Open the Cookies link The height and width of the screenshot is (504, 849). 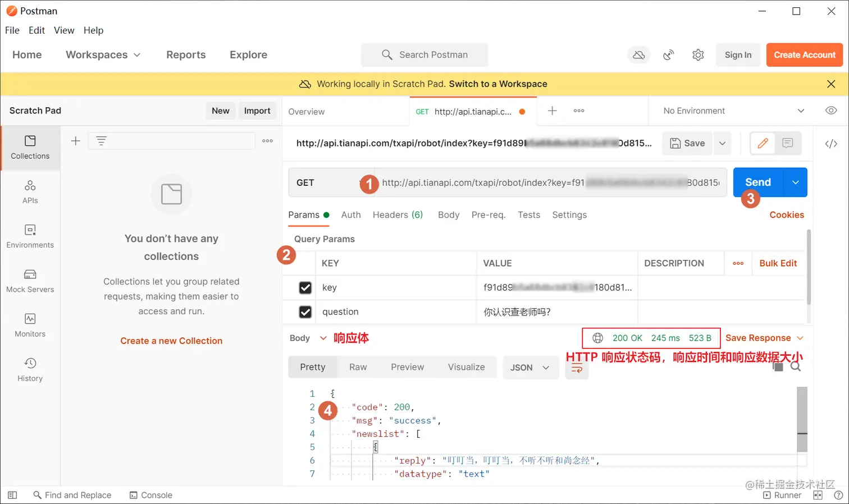click(x=787, y=215)
